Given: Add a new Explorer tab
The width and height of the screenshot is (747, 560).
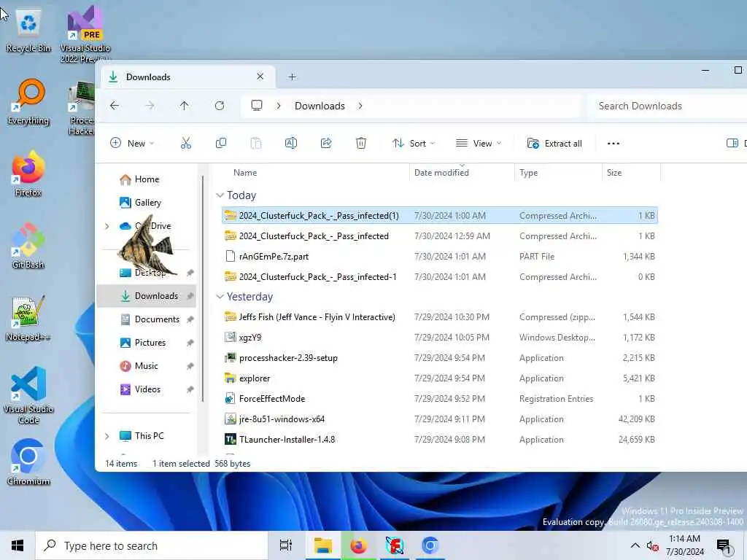Looking at the screenshot, I should (292, 77).
